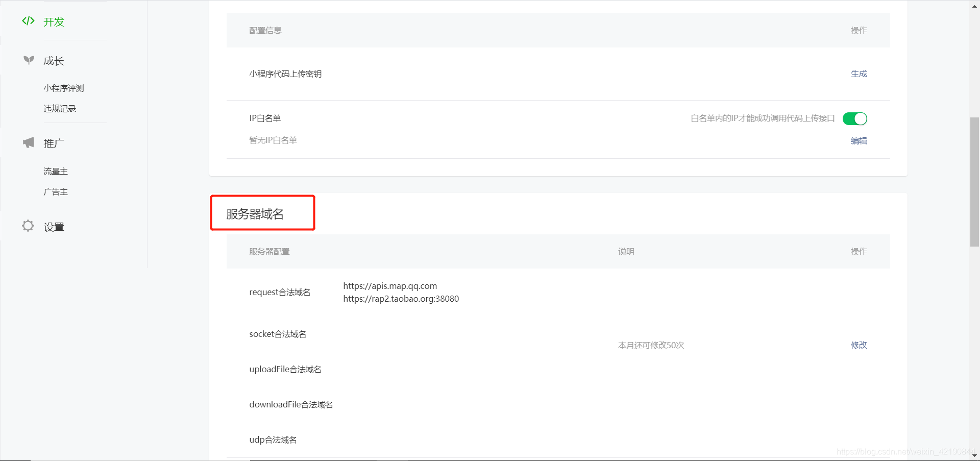Click the request合法域名 label

[280, 292]
